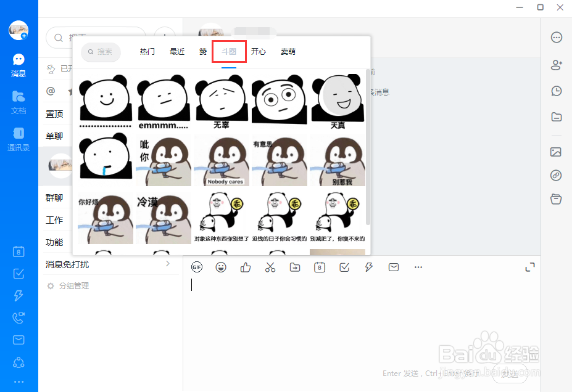Select the Nobody cares penguin sticker
Image resolution: width=572 pixels, height=392 pixels.
click(222, 160)
